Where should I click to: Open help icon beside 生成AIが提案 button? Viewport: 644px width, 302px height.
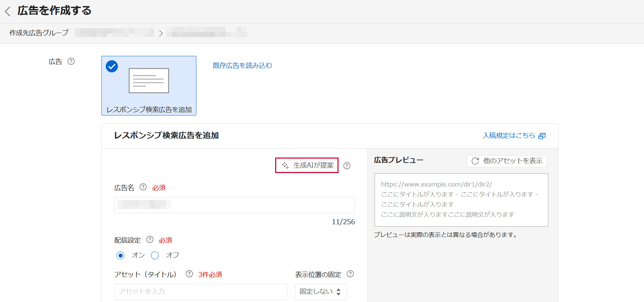[347, 166]
